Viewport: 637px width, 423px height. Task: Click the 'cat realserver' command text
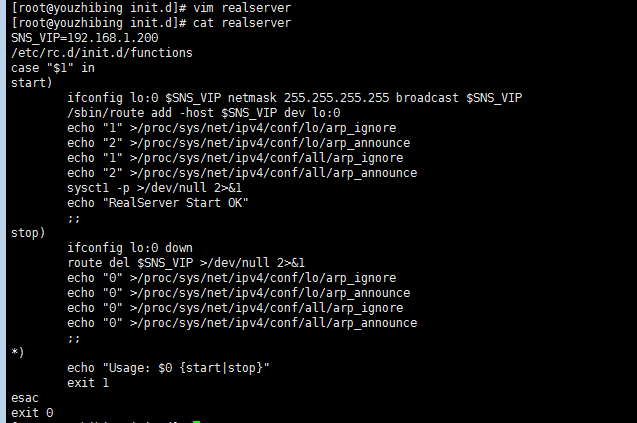[x=242, y=23]
